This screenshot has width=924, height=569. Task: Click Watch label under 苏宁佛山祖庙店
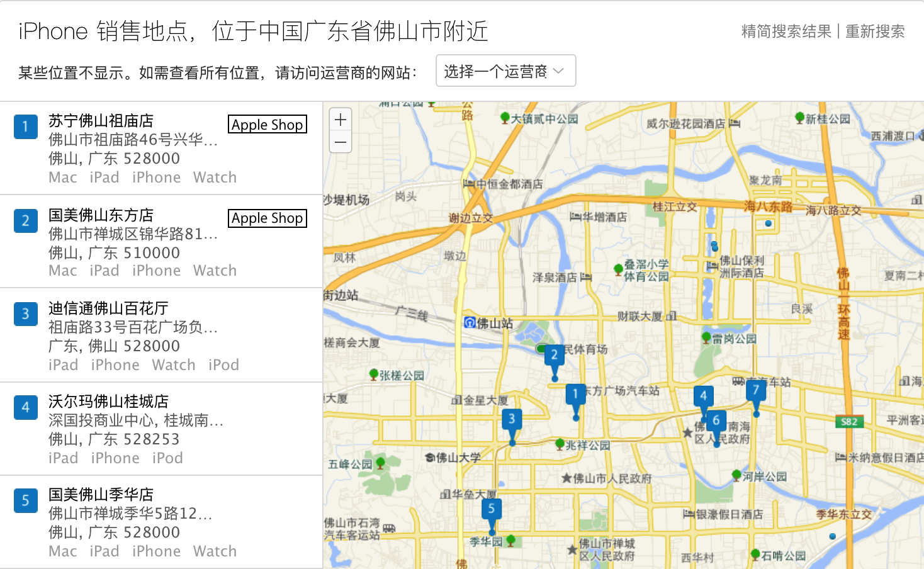point(215,177)
